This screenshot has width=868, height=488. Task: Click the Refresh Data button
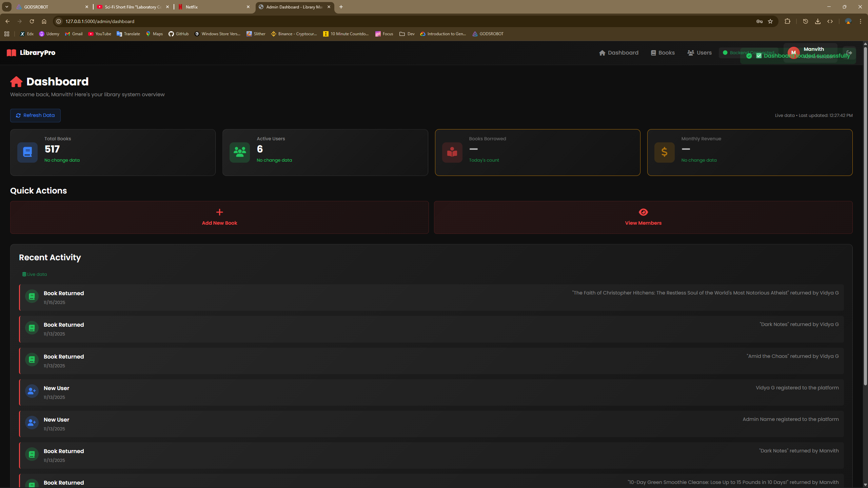(35, 115)
